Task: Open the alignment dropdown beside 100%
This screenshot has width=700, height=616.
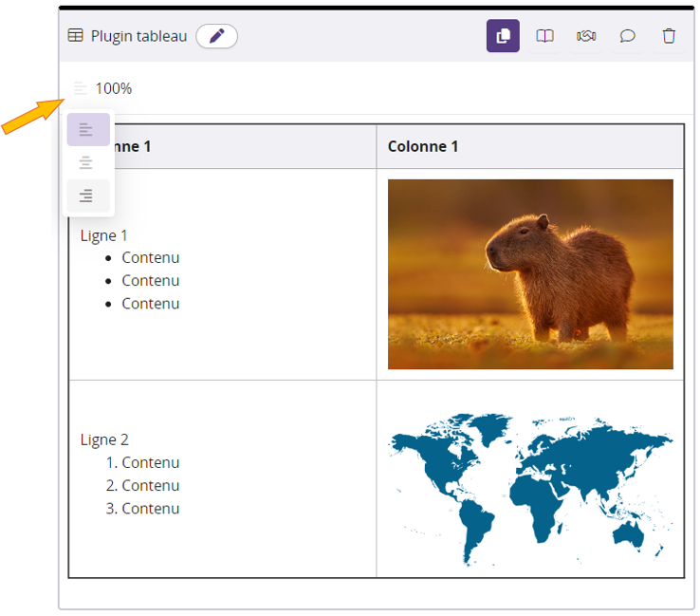Action: pos(81,88)
